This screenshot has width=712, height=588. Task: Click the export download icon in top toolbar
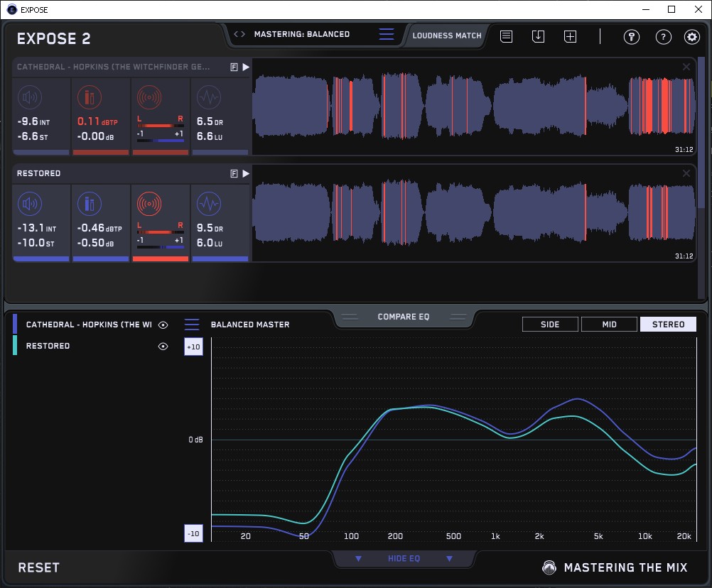pyautogui.click(x=538, y=36)
